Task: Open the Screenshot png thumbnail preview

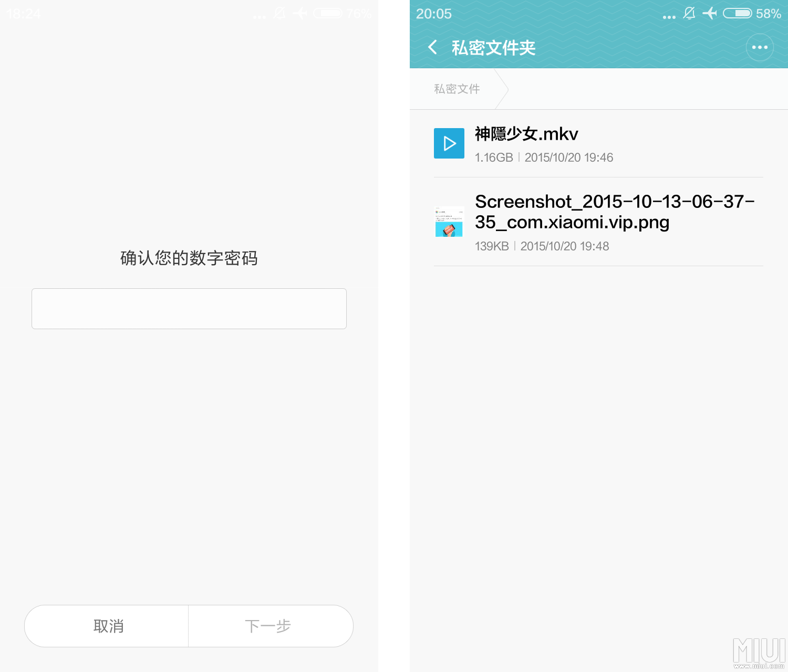Action: pyautogui.click(x=449, y=222)
